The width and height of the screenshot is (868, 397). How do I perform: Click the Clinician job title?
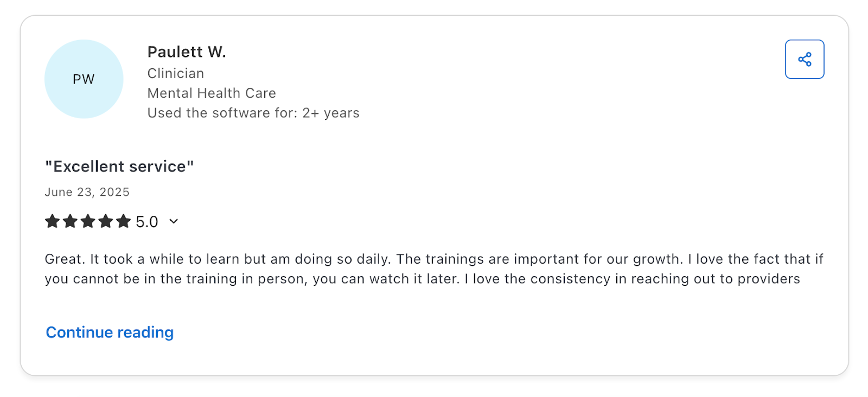(175, 73)
